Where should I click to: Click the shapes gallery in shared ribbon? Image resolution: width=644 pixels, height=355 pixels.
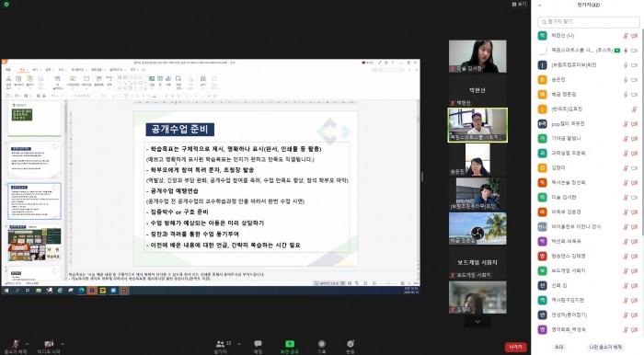pyautogui.click(x=132, y=82)
